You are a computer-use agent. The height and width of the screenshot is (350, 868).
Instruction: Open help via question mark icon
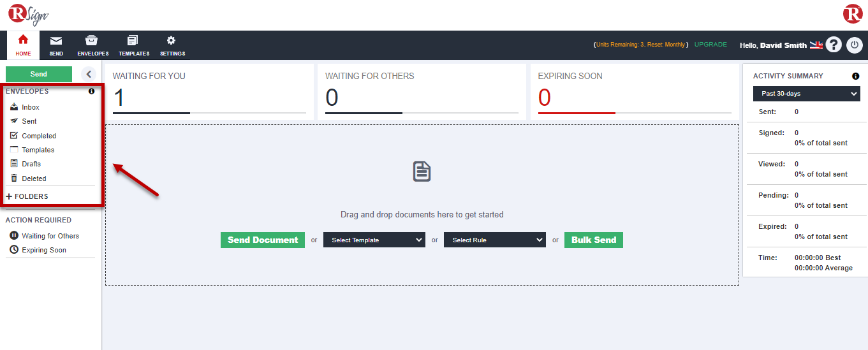coord(834,45)
